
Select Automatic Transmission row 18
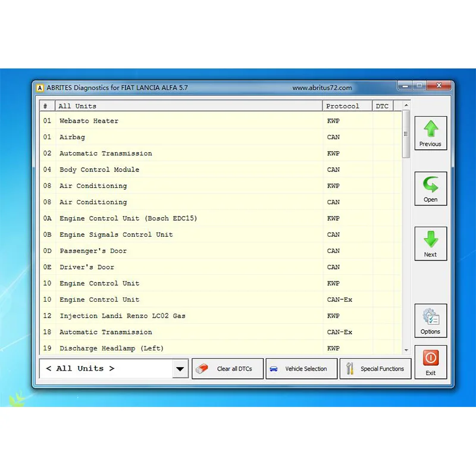click(x=221, y=332)
